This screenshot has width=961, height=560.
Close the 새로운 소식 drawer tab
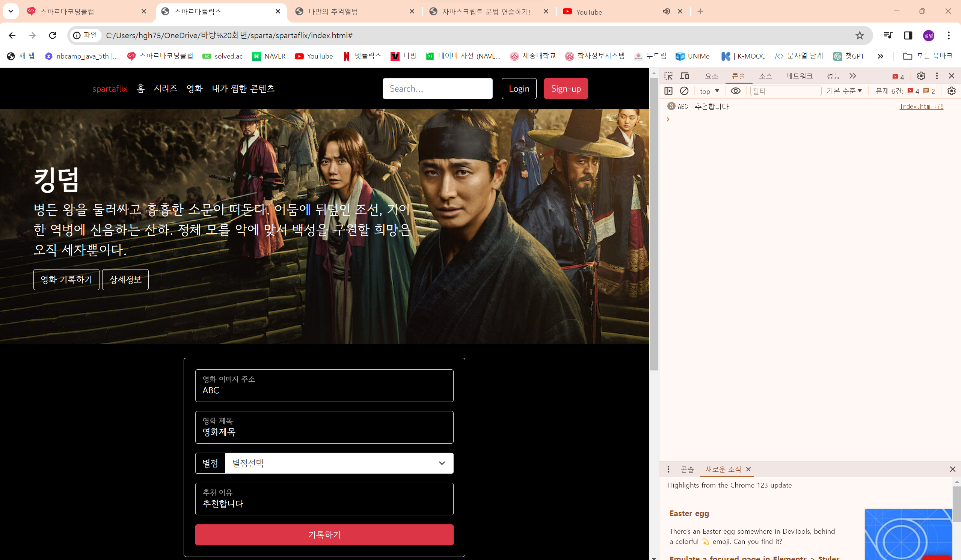point(748,469)
